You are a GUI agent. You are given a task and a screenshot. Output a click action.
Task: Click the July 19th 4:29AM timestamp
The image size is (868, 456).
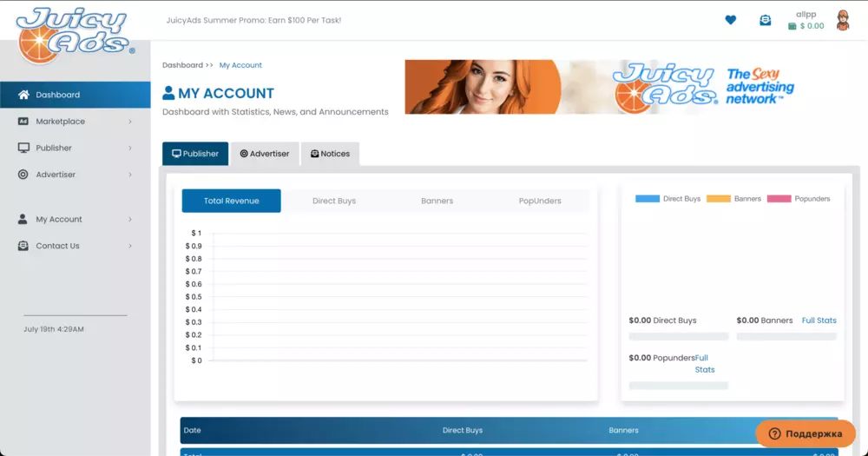54,329
